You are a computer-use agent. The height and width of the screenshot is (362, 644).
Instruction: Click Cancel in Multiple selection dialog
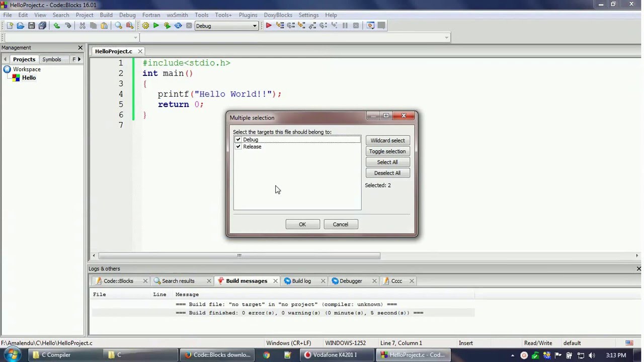tap(340, 224)
